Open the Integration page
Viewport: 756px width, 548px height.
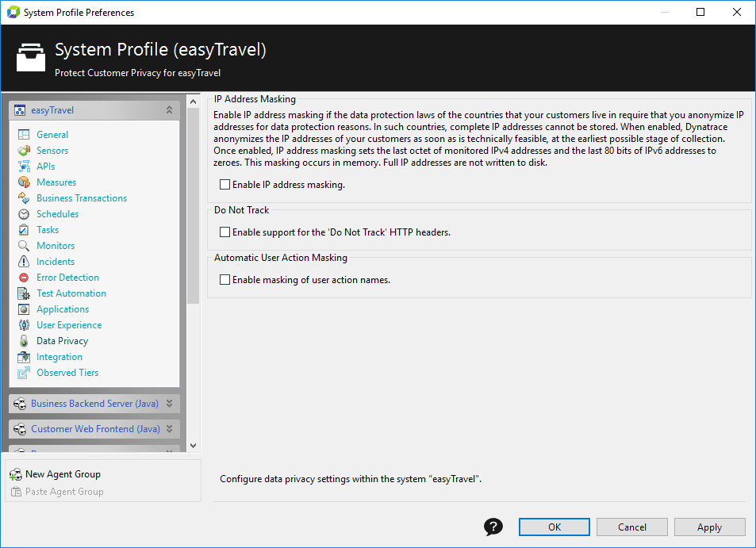59,357
